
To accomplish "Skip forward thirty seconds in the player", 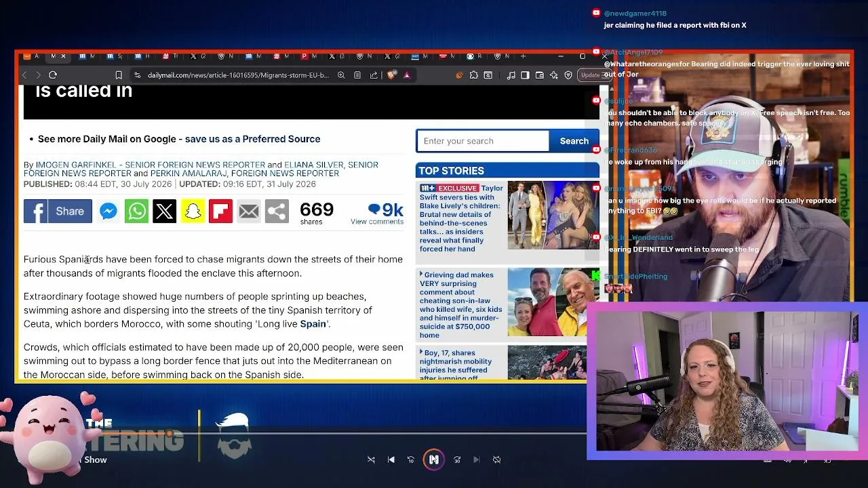I will (x=457, y=460).
